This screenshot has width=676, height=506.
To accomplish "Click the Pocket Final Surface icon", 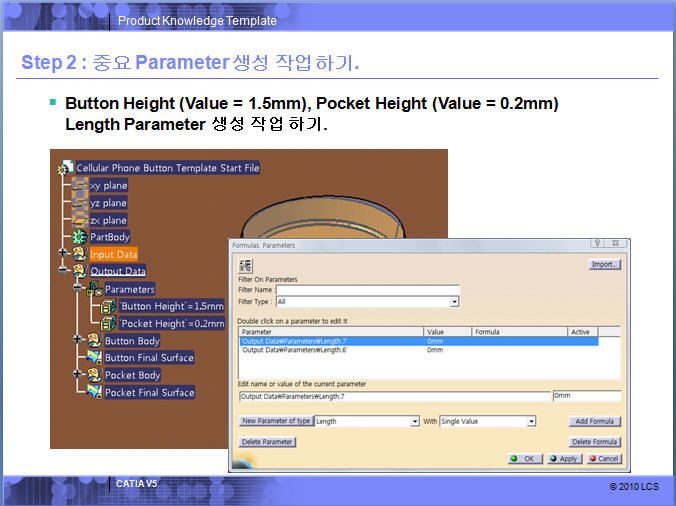I will (94, 392).
